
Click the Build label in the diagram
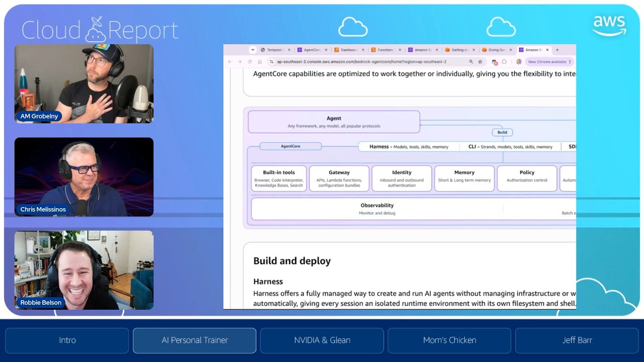click(x=502, y=132)
